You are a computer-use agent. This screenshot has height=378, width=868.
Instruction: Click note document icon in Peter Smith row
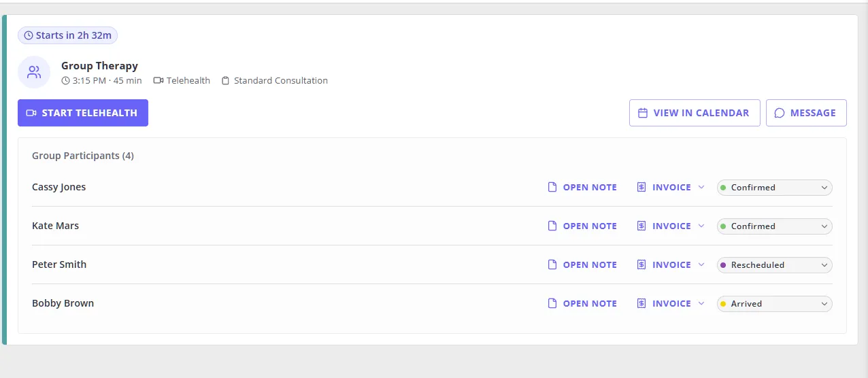pyautogui.click(x=552, y=265)
